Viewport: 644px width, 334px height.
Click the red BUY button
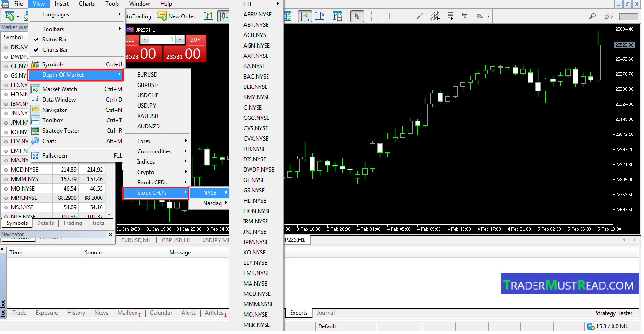(x=196, y=40)
